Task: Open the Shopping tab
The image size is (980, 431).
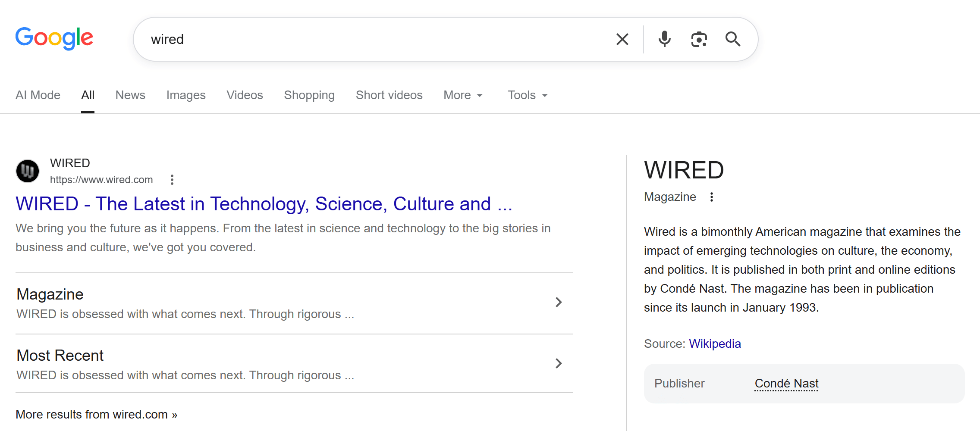Action: [309, 95]
